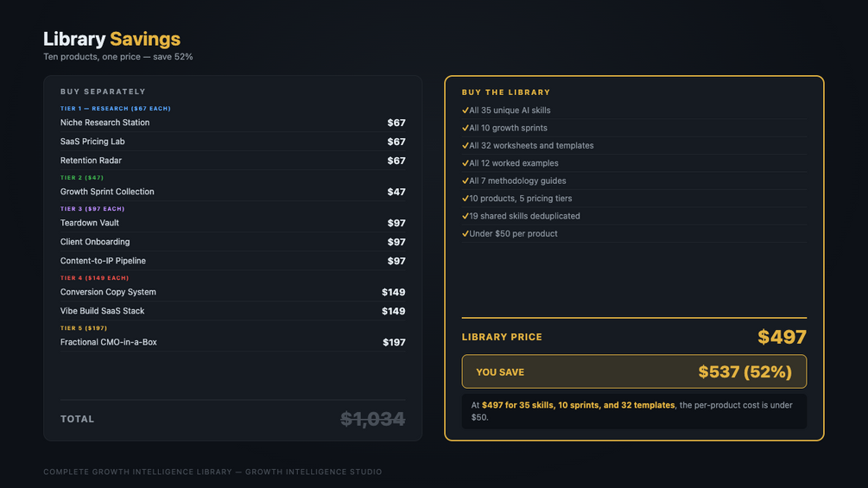Click the checkmark beside All 35 unique AI skills
868x488 pixels.
pyautogui.click(x=465, y=110)
